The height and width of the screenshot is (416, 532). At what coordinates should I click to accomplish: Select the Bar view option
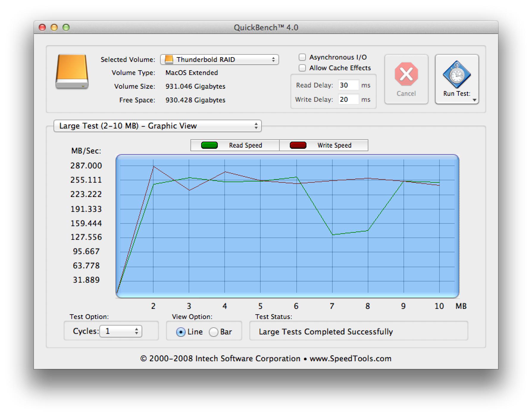click(213, 332)
